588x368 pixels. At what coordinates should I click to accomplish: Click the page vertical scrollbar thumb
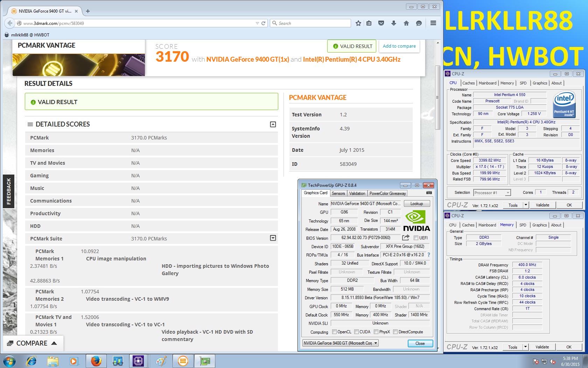(x=437, y=97)
